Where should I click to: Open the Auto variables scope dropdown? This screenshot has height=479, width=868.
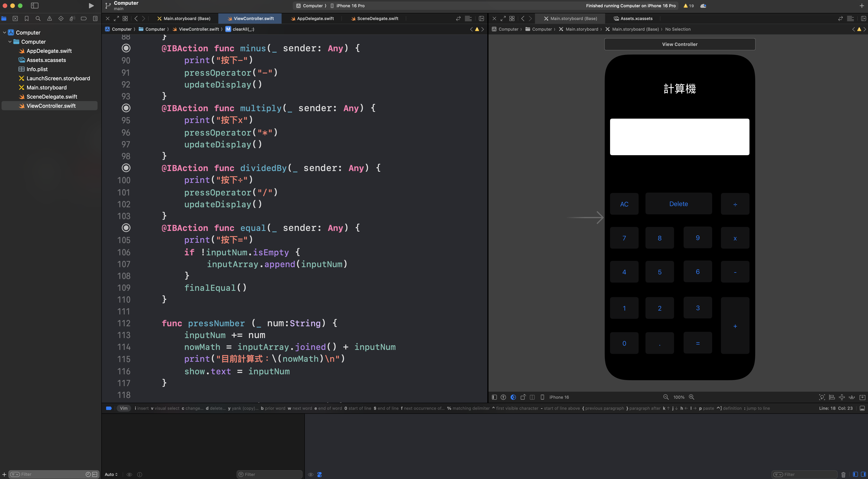point(111,474)
